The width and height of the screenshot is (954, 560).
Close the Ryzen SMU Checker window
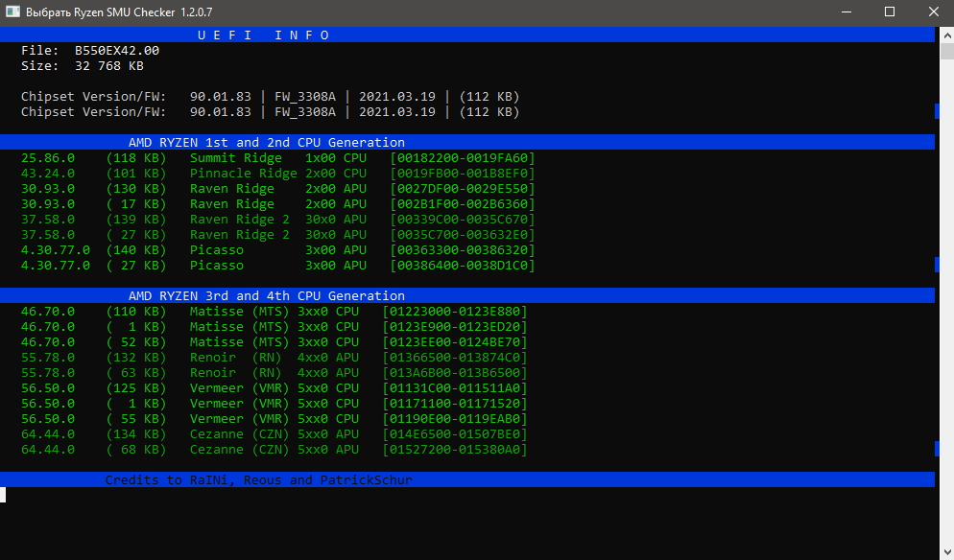coord(933,12)
